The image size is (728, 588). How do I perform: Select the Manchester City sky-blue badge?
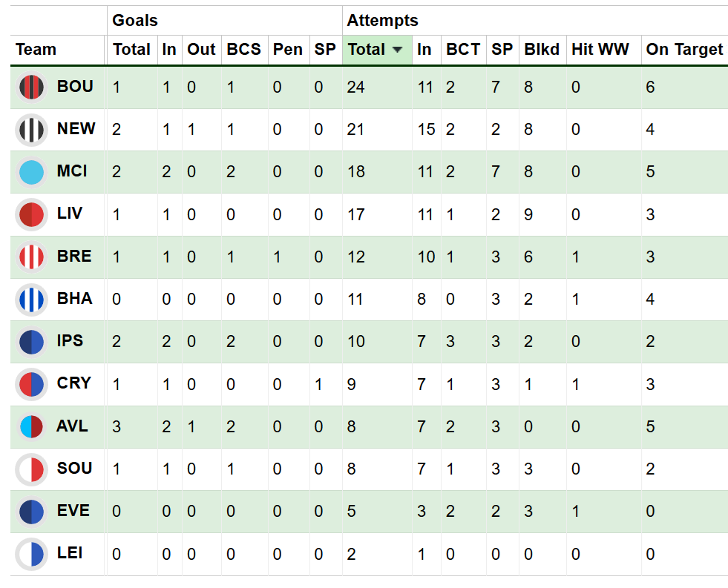(31, 172)
